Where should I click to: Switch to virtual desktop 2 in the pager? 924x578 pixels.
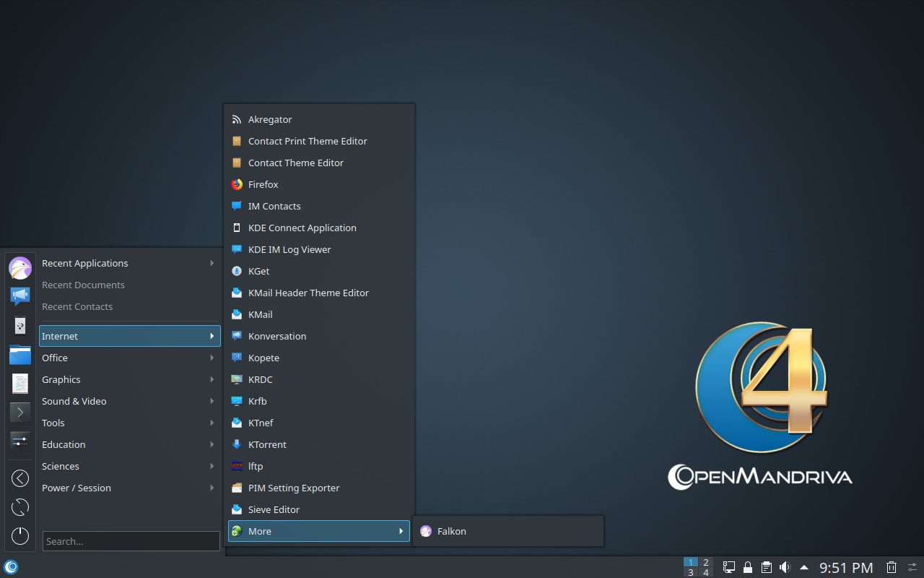click(x=705, y=562)
